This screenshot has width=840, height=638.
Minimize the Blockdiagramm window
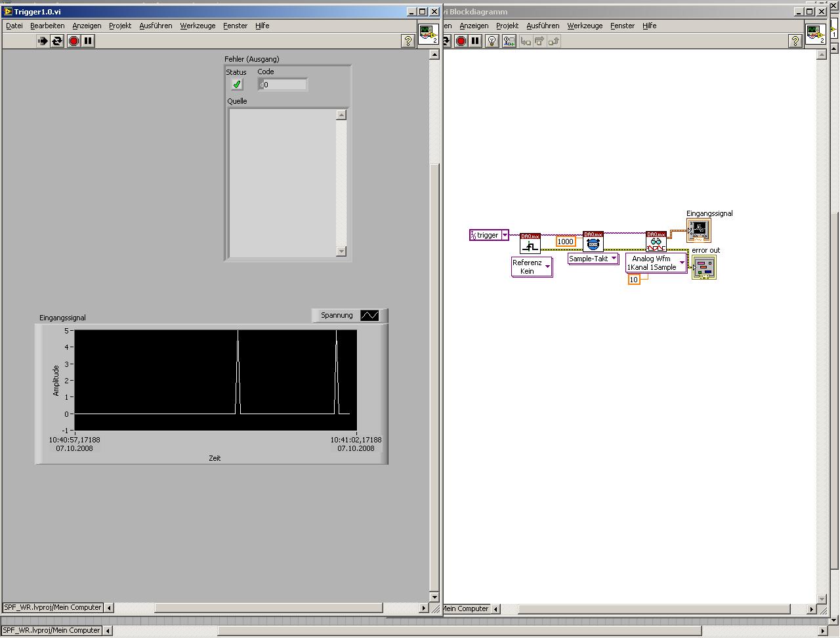pos(799,12)
